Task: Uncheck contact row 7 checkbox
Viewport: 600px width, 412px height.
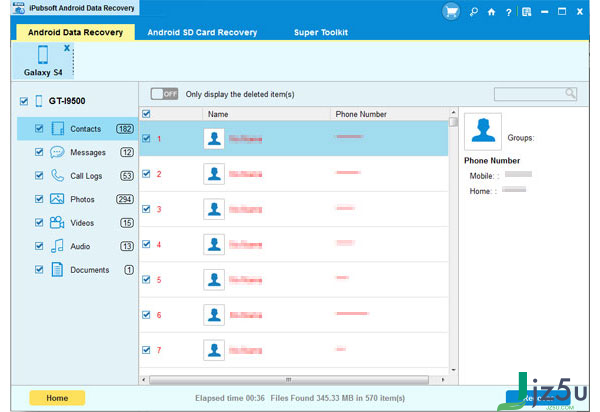Action: point(146,350)
